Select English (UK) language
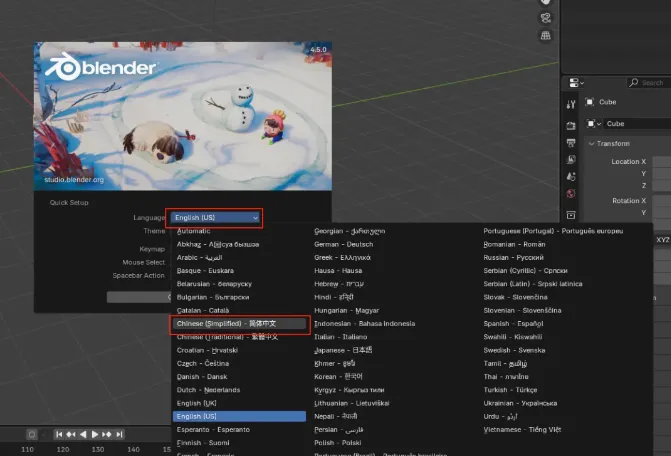Screen dimensions: 671x456 pos(239,403)
